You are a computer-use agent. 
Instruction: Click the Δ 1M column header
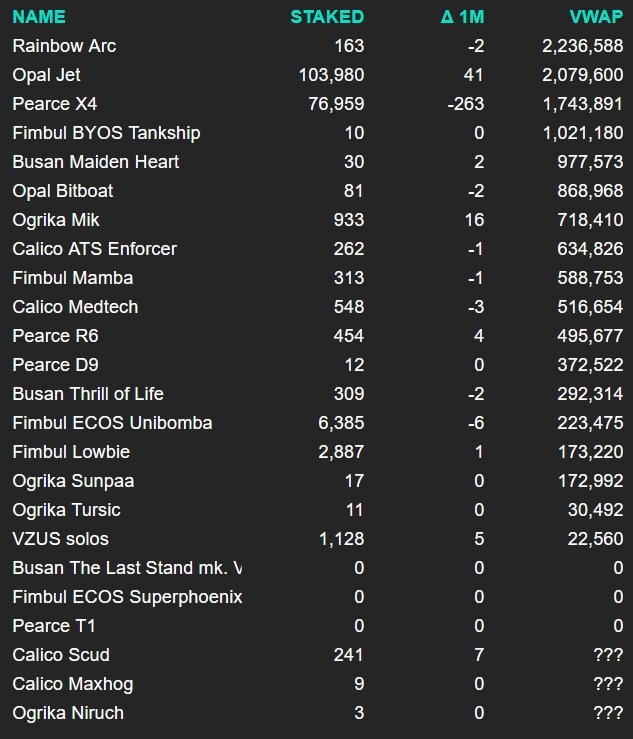tap(462, 17)
